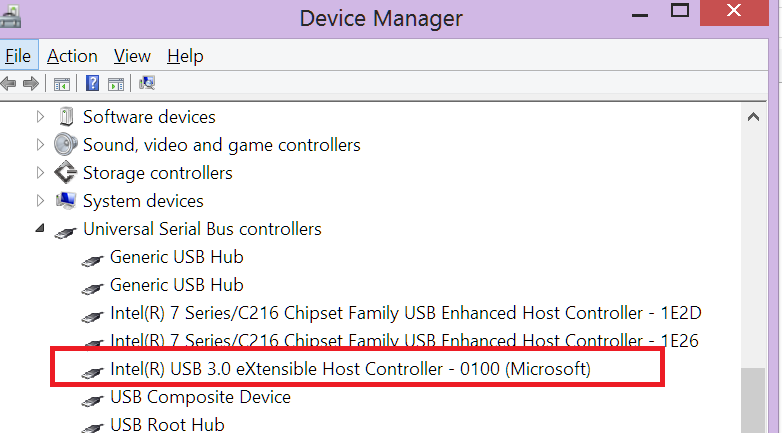Click the Forward arrow toolbar button
Viewport: 782px width, 433px height.
point(30,84)
